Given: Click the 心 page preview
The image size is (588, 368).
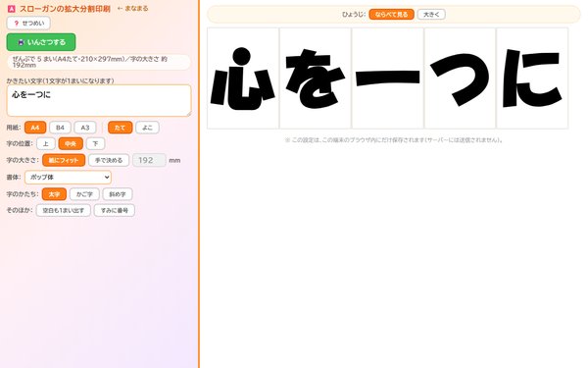Looking at the screenshot, I should point(243,79).
